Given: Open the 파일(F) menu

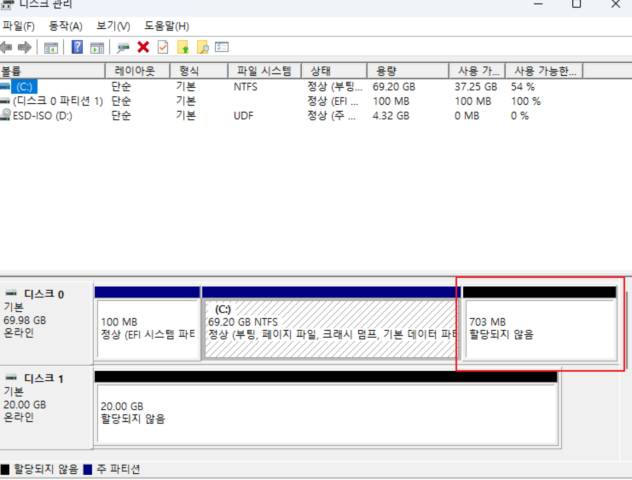Looking at the screenshot, I should [x=18, y=25].
